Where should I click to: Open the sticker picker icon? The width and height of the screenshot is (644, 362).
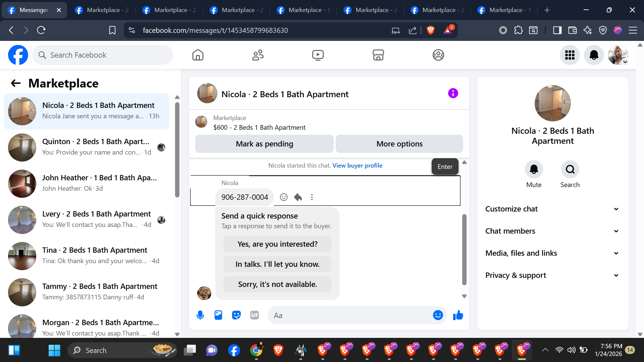pos(236,315)
